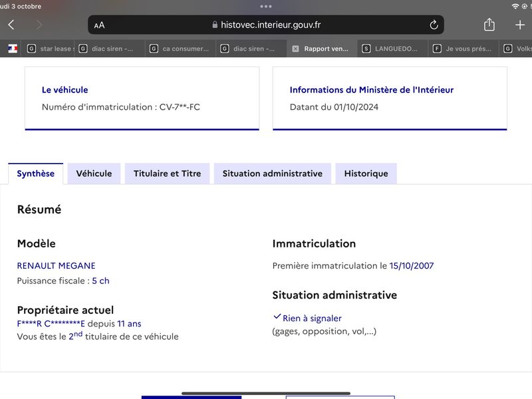The image size is (532, 399).
Task: Tap the Safari back arrow
Action: click(11, 25)
